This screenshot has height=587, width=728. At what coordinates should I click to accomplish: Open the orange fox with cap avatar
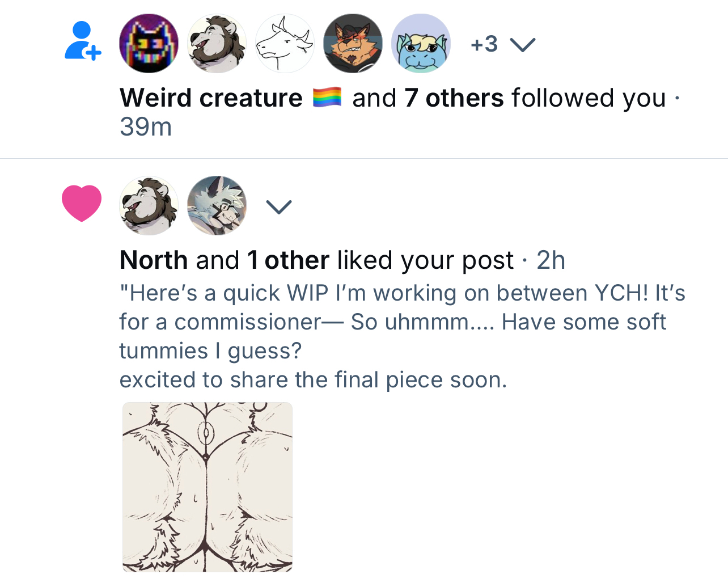coord(353,44)
